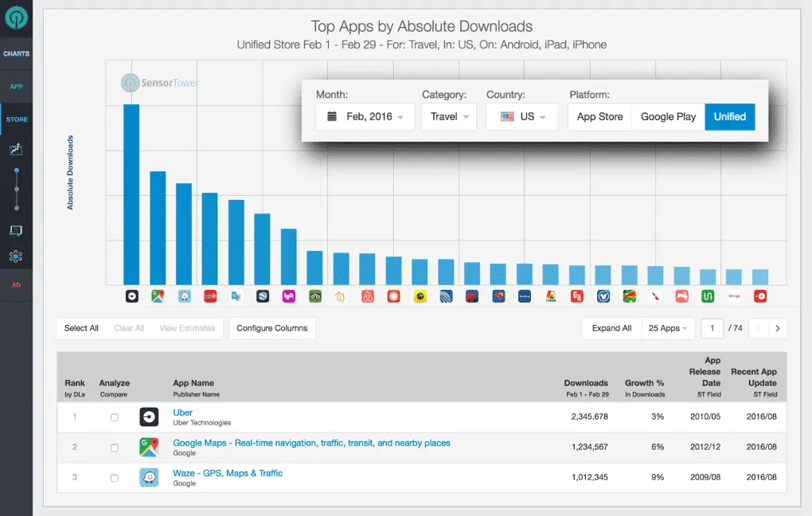
Task: Click the Delta icon under the chart
Action: click(472, 296)
